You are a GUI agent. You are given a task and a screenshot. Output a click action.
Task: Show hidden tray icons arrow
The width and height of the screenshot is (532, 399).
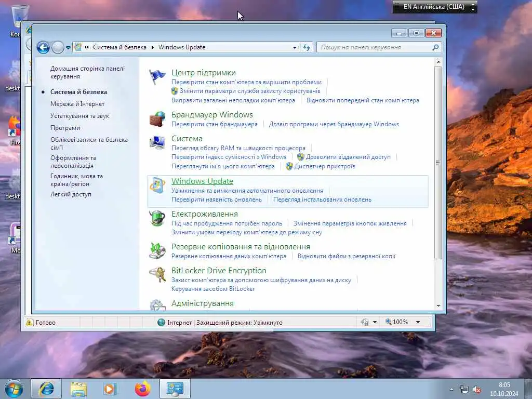[451, 390]
